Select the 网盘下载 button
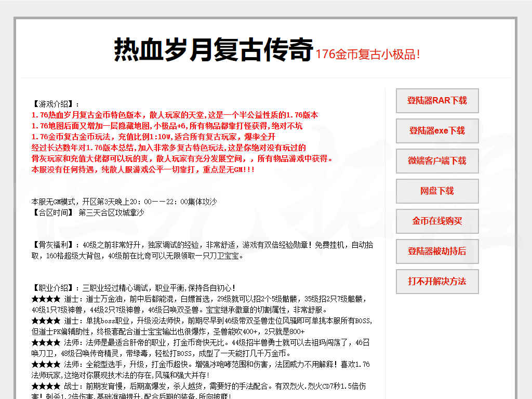 (437, 191)
